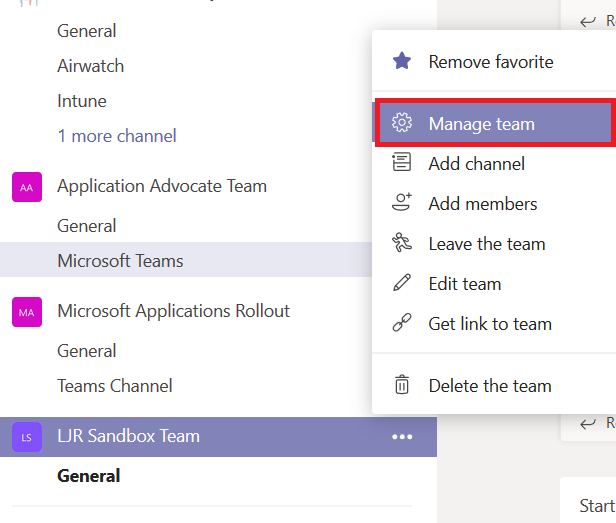Click the Add channel list icon

point(402,162)
